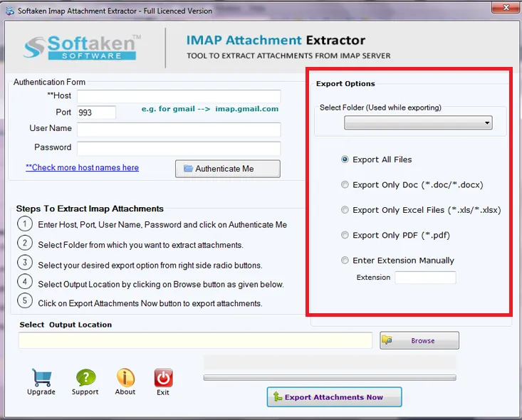This screenshot has height=420, width=522.
Task: Click the red Exit power icon
Action: 163,378
